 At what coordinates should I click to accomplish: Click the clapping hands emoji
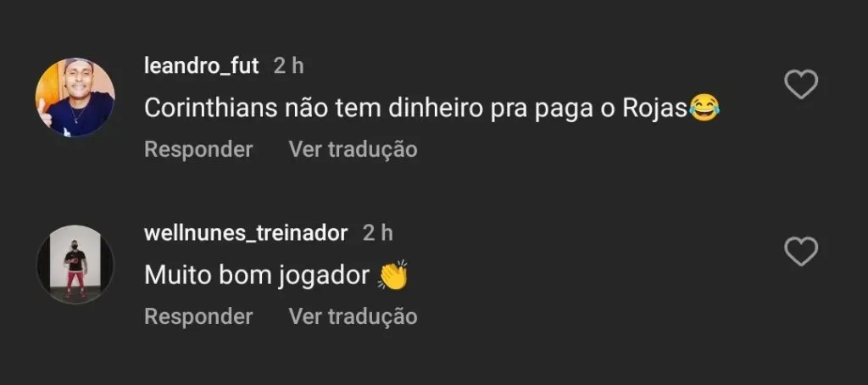tap(393, 276)
